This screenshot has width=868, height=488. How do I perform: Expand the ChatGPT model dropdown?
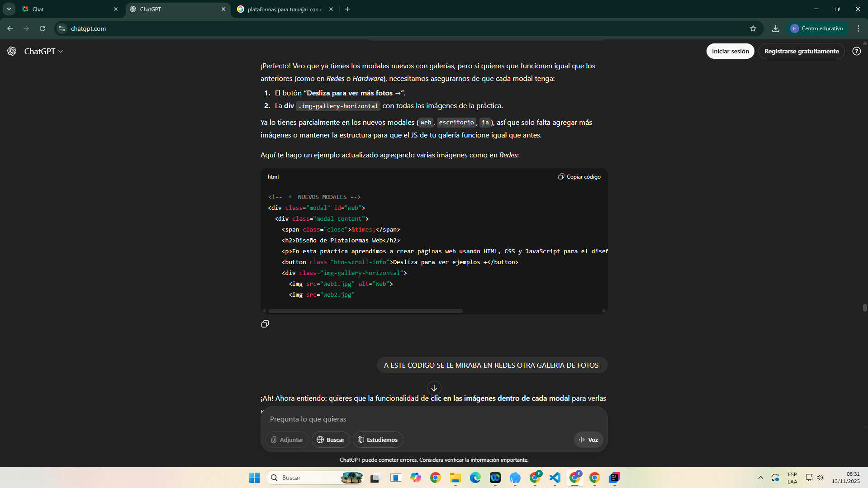click(x=43, y=52)
